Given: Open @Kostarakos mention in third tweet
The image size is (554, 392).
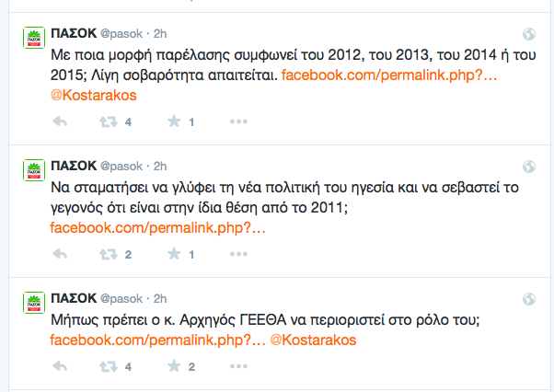Looking at the screenshot, I should 313,340.
